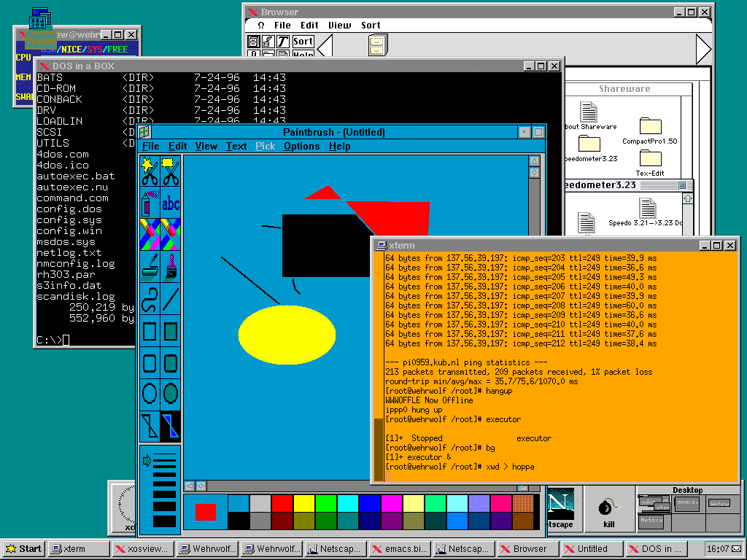Select the Curve drawing tool
The image size is (747, 560).
[150, 298]
